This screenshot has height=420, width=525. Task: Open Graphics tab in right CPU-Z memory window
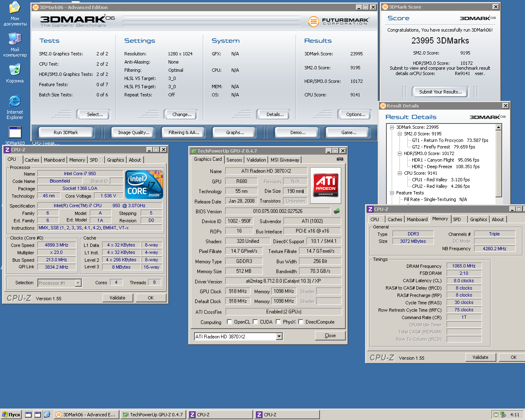(x=479, y=219)
